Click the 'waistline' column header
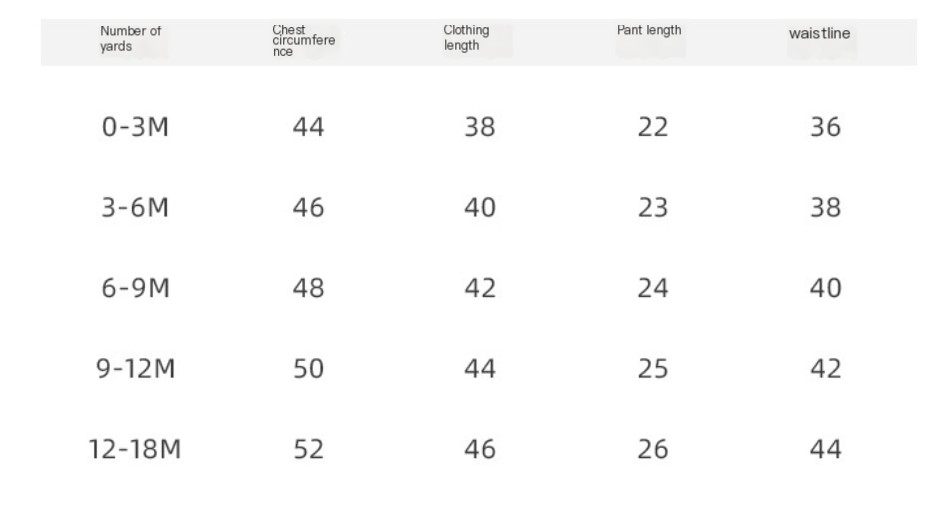This screenshot has width=936, height=517. tap(819, 34)
